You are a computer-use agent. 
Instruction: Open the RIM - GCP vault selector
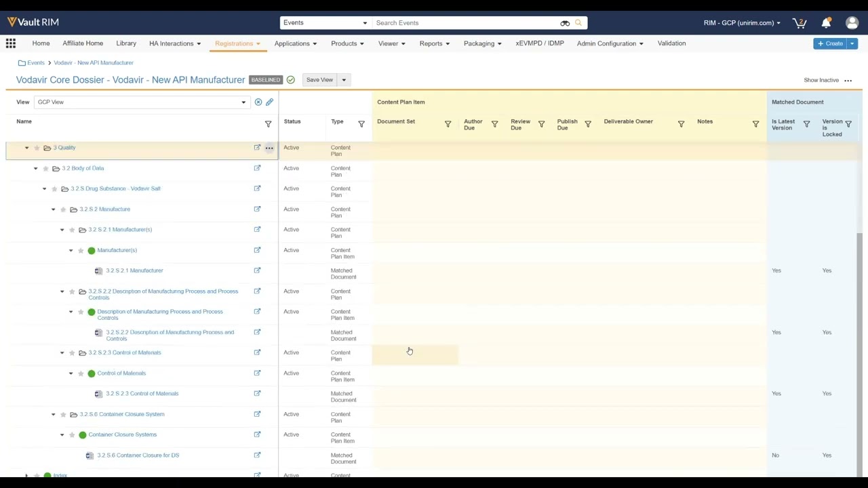click(742, 23)
